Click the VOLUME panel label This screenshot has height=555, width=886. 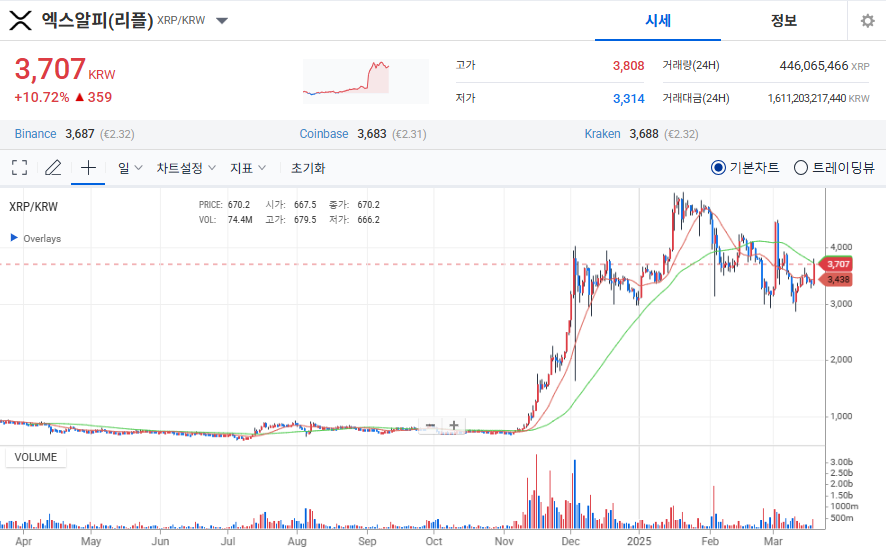coord(36,457)
